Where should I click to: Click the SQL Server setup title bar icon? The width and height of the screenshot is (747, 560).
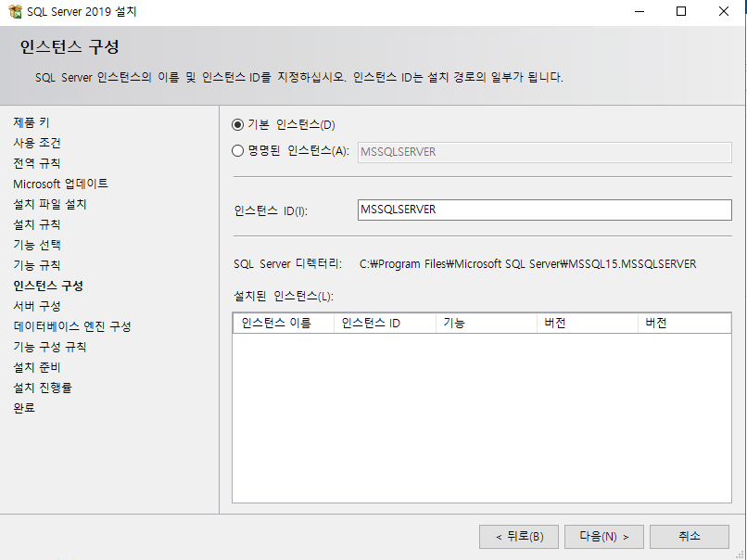15,11
